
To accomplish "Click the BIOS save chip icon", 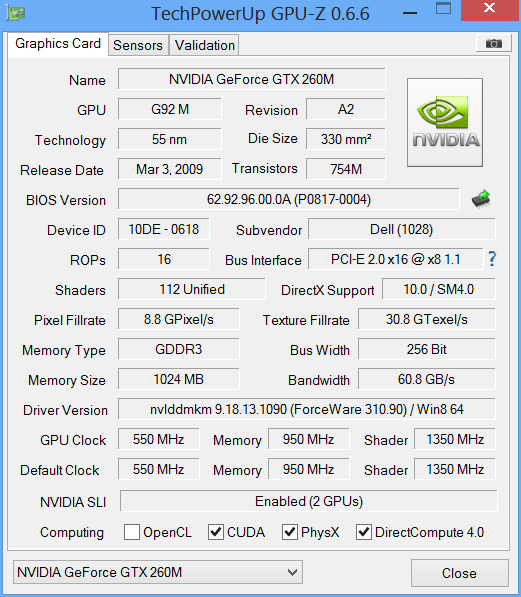I will pyautogui.click(x=481, y=199).
